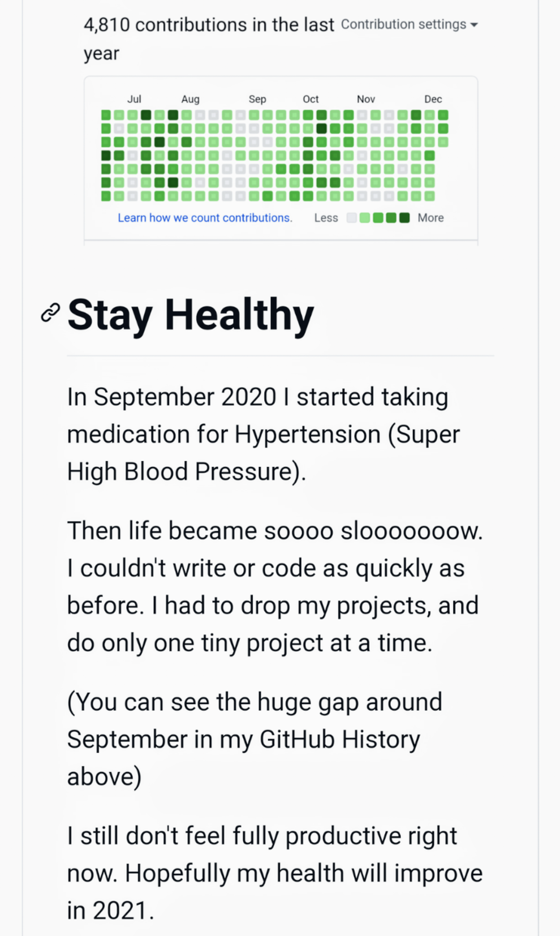Screen dimensions: 560x936
Task: Click the 'Stay Healthy' heading
Action: pos(191,314)
